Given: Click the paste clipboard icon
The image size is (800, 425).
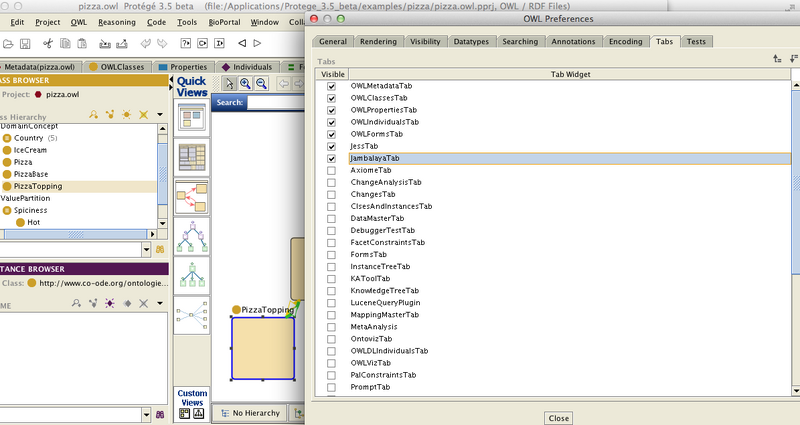Looking at the screenshot, I should pyautogui.click(x=82, y=43).
